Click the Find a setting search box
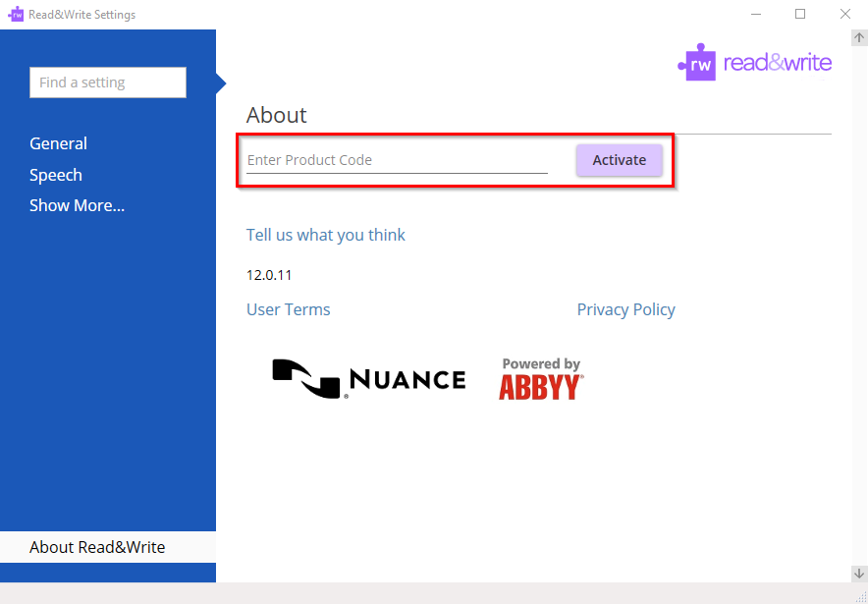 (x=108, y=82)
